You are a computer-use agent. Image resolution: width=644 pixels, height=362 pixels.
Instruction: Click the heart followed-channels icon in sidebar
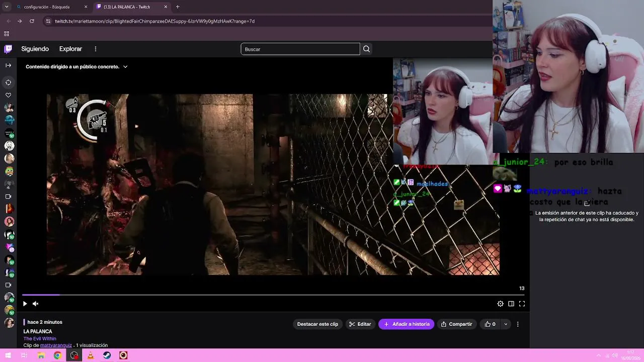coord(8,95)
